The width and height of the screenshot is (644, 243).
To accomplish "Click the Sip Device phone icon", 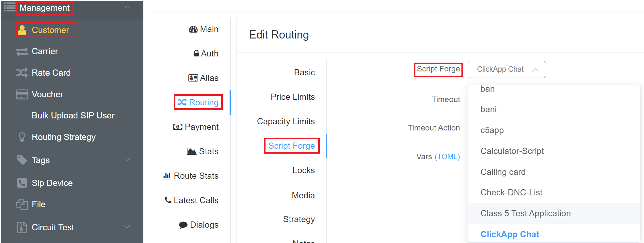I will 22,183.
